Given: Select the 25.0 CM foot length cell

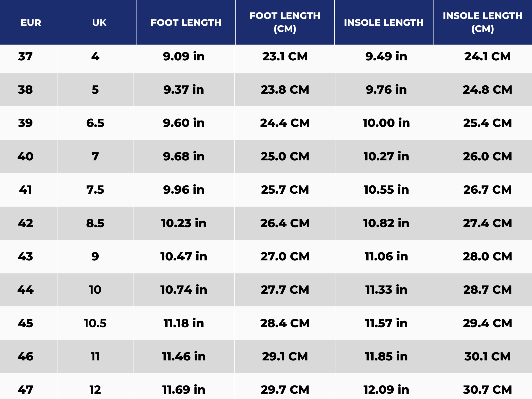Looking at the screenshot, I should coord(285,156).
